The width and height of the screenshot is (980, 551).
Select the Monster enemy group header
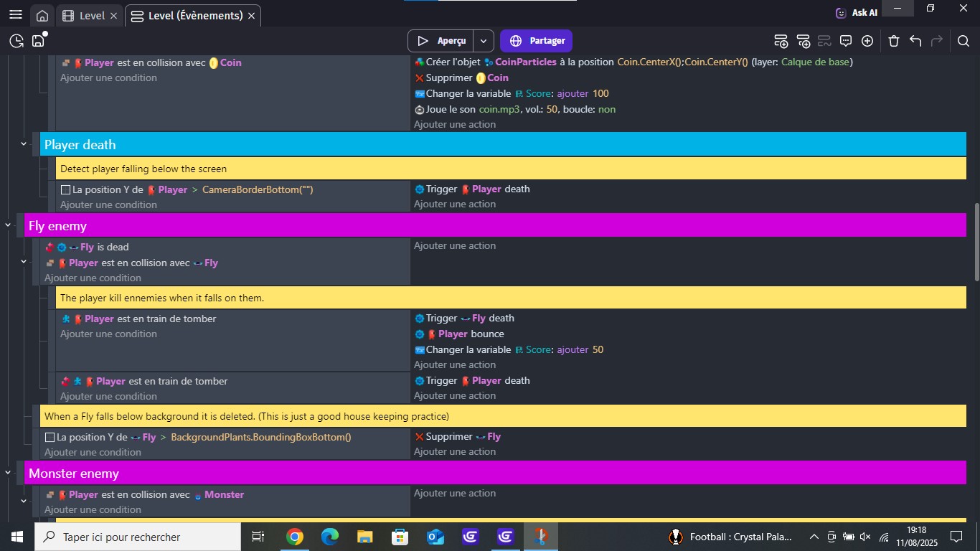(495, 473)
